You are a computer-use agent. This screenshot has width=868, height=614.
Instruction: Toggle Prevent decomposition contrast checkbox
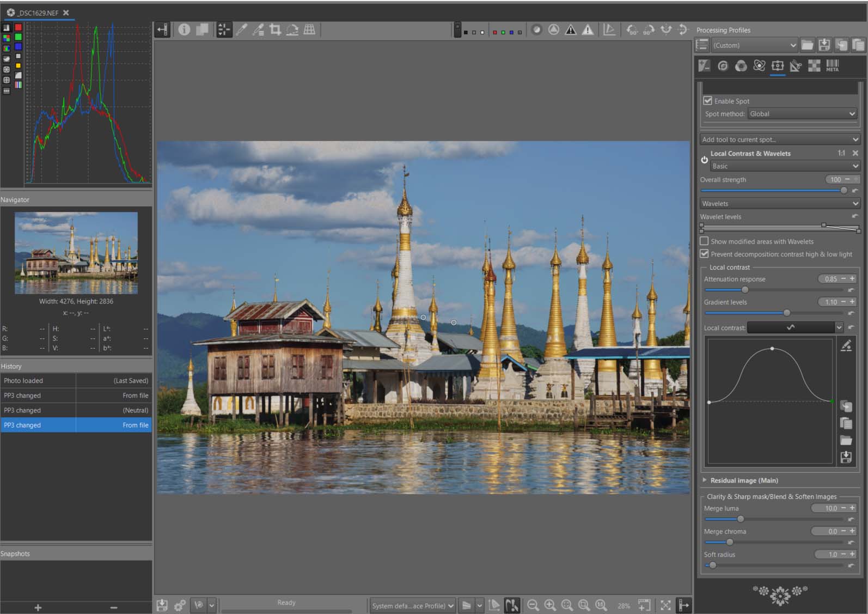[704, 254]
